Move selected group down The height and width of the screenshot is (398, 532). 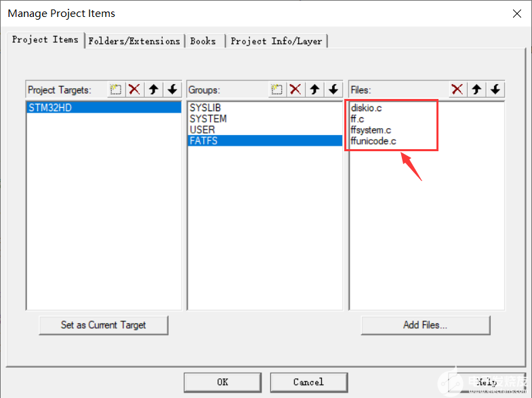pos(333,89)
